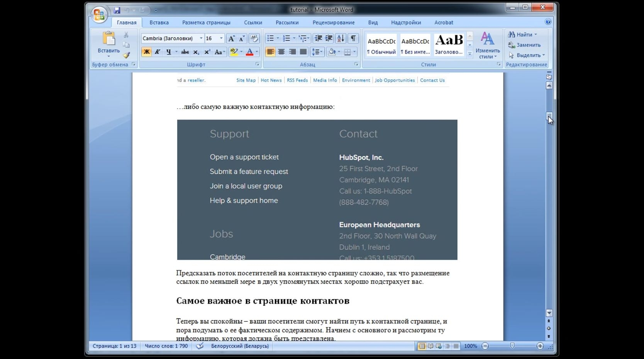Open the Разметка страницы tab
Image resolution: width=644 pixels, height=359 pixels.
[x=206, y=22]
